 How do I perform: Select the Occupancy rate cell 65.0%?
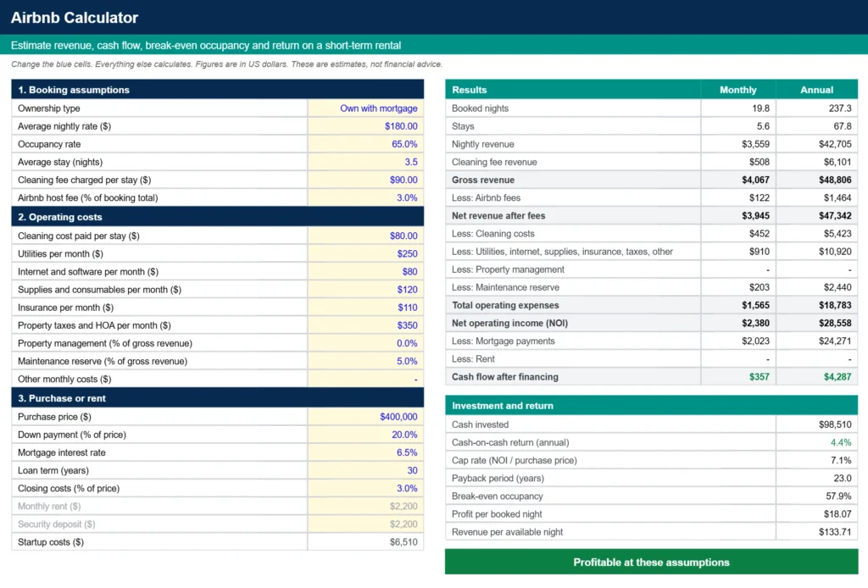coord(366,144)
